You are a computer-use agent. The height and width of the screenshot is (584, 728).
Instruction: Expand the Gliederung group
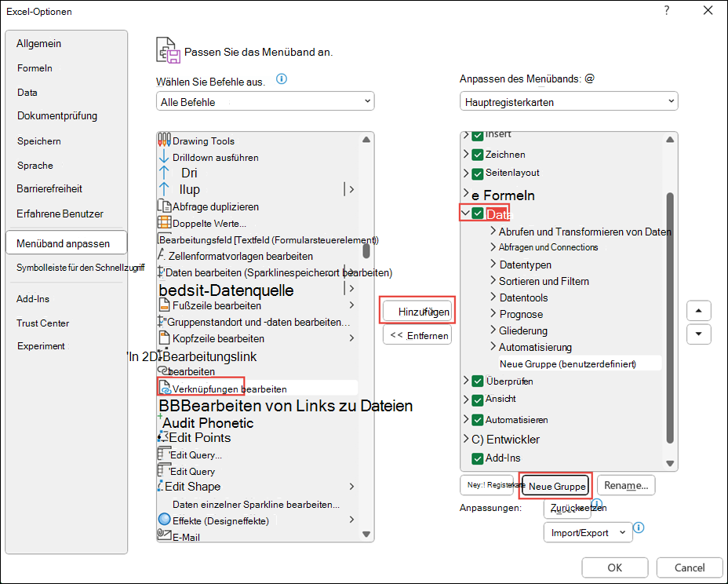point(493,330)
